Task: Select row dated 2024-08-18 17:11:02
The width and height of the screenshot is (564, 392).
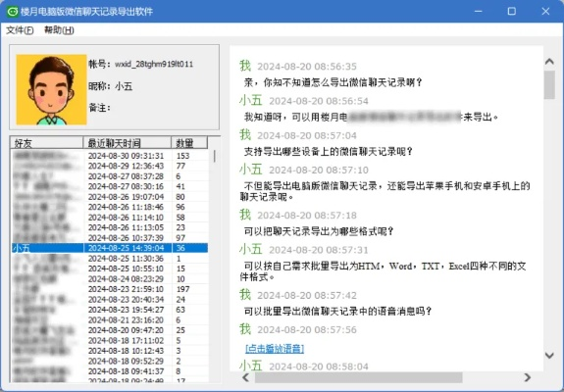Action: coord(110,340)
